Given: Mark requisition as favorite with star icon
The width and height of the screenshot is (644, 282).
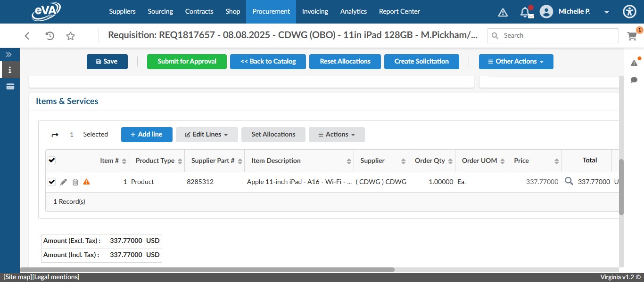Looking at the screenshot, I should (71, 36).
